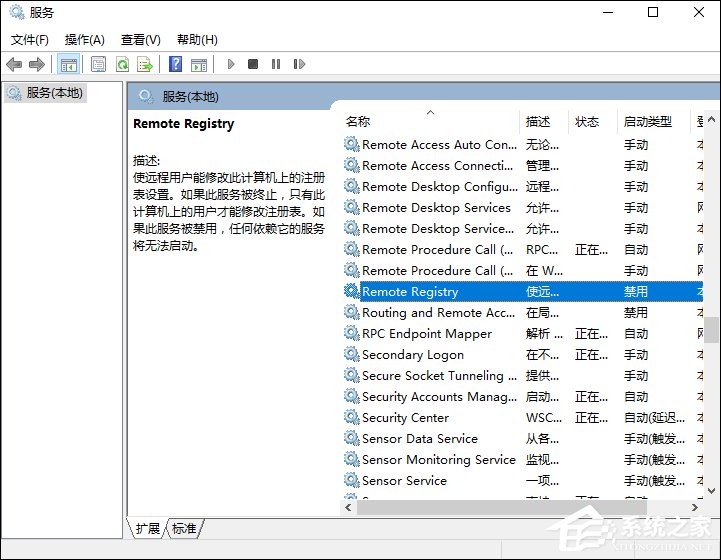
Task: Switch to the 扩展 tab
Action: click(148, 528)
